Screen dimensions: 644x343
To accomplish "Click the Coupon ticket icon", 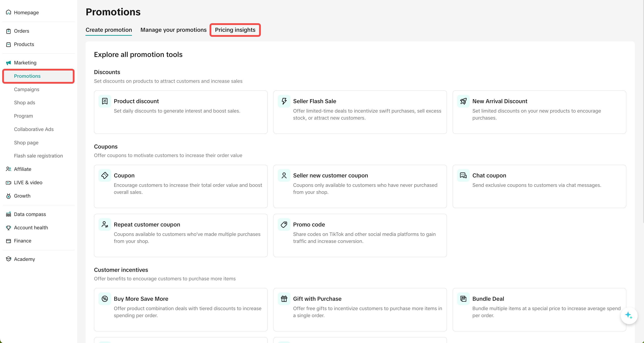I will coord(105,175).
